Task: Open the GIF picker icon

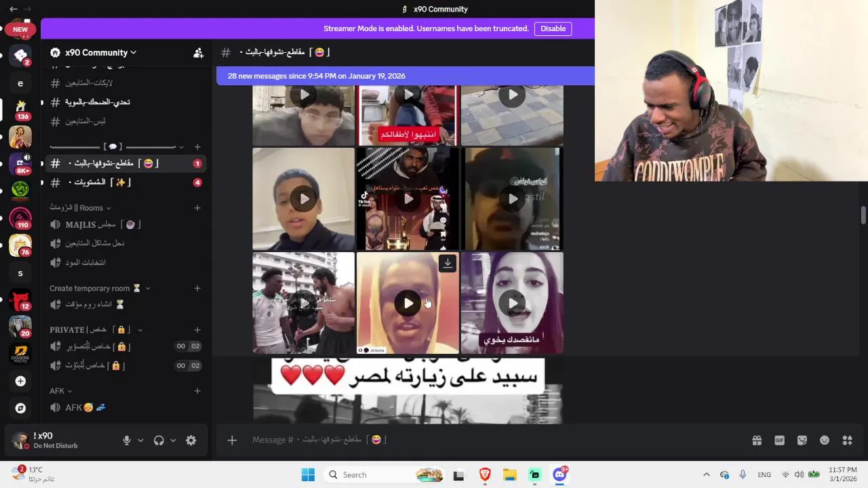Action: [x=779, y=441]
